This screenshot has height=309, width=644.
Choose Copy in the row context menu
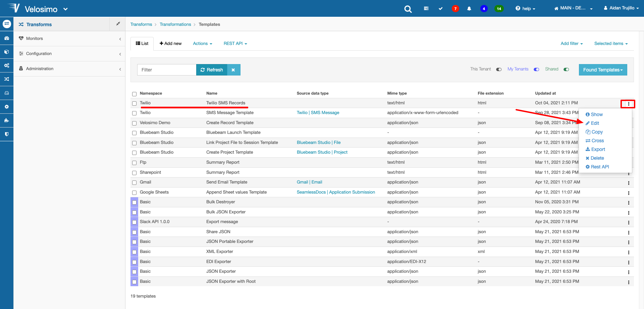tap(594, 132)
